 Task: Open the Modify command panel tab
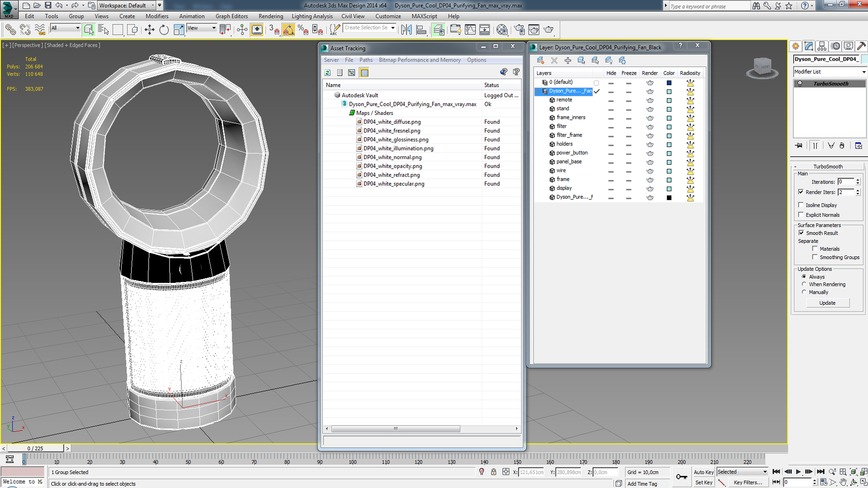pos(809,46)
